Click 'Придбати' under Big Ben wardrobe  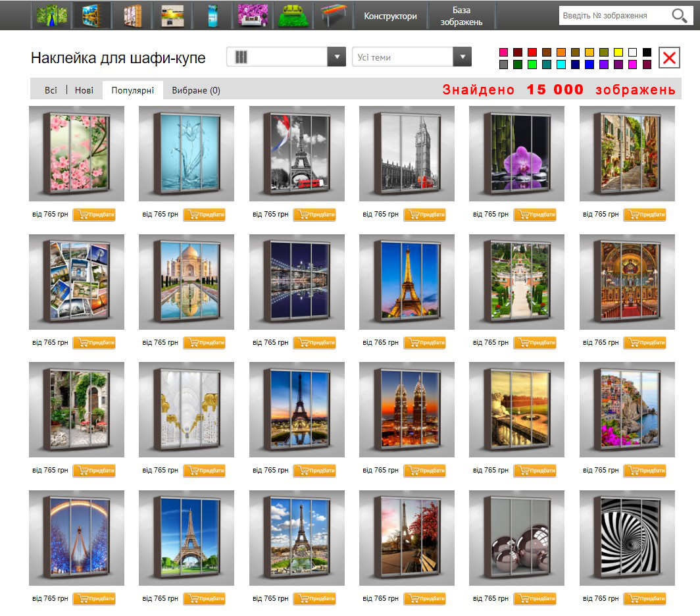click(x=424, y=215)
